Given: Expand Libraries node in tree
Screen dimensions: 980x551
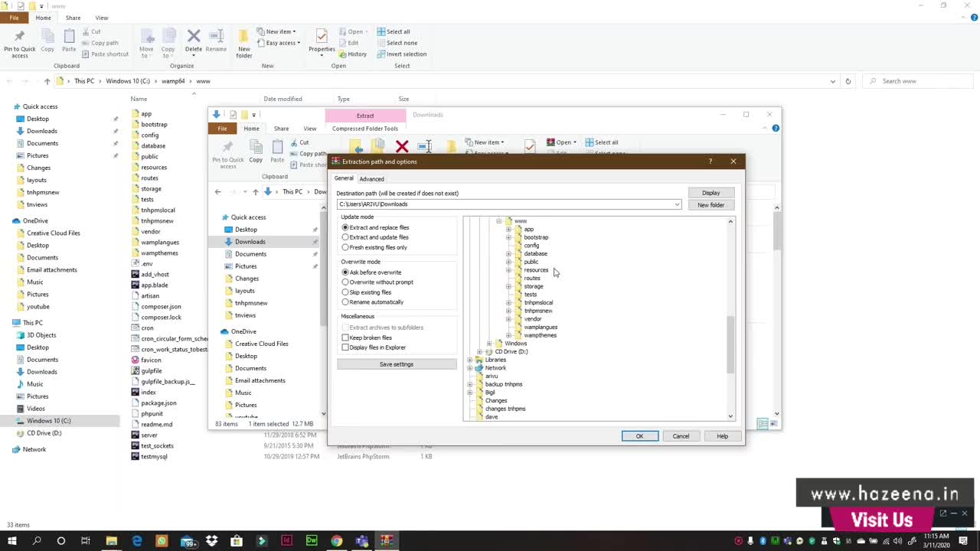Looking at the screenshot, I should [469, 360].
